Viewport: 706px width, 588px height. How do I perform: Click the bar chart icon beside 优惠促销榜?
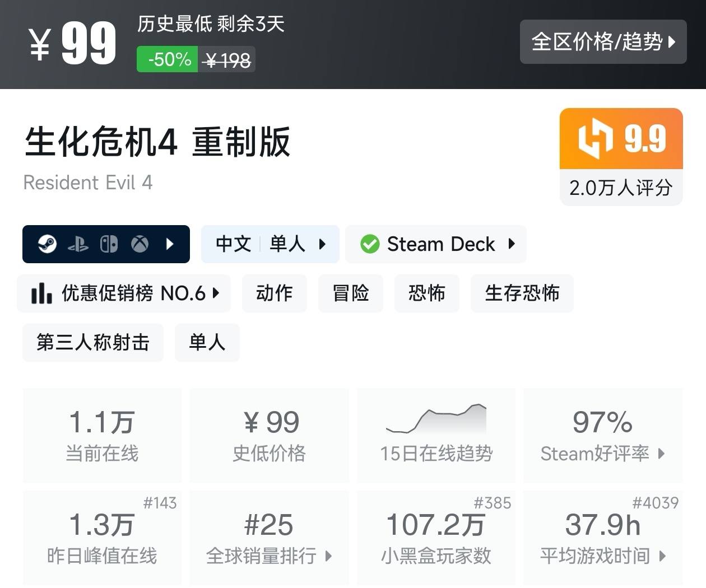tap(42, 293)
